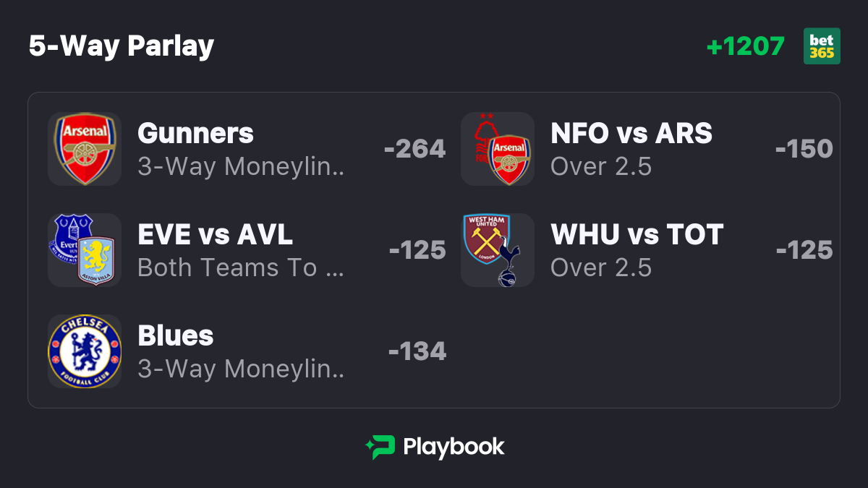Open the bet365 sportsbook logo

pyautogui.click(x=822, y=46)
